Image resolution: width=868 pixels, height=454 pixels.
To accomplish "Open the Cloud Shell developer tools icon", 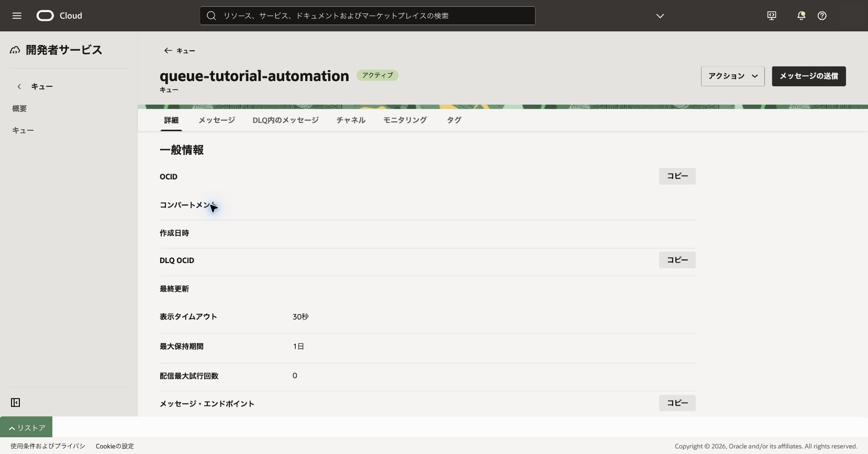I will coord(772,16).
